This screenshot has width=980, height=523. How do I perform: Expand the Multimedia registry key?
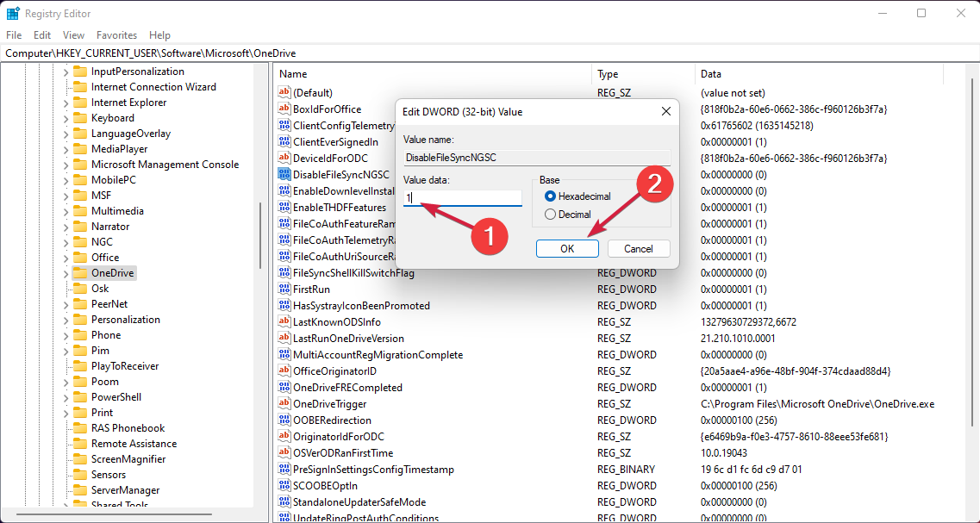(66, 211)
